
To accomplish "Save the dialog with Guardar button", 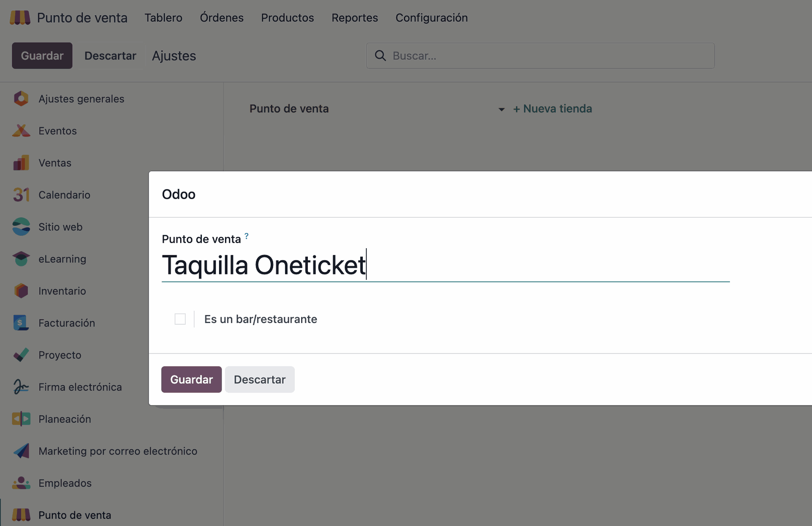I will [191, 379].
